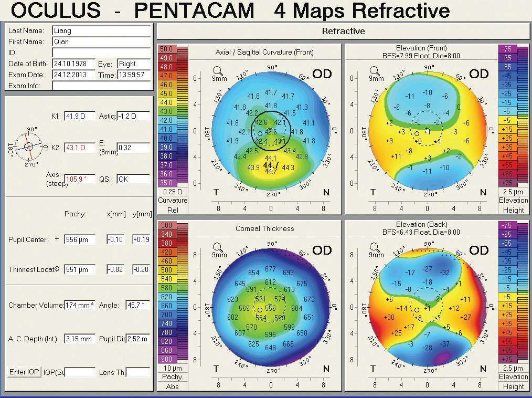Click the OD label on Corneal Thickness map

tap(322, 250)
